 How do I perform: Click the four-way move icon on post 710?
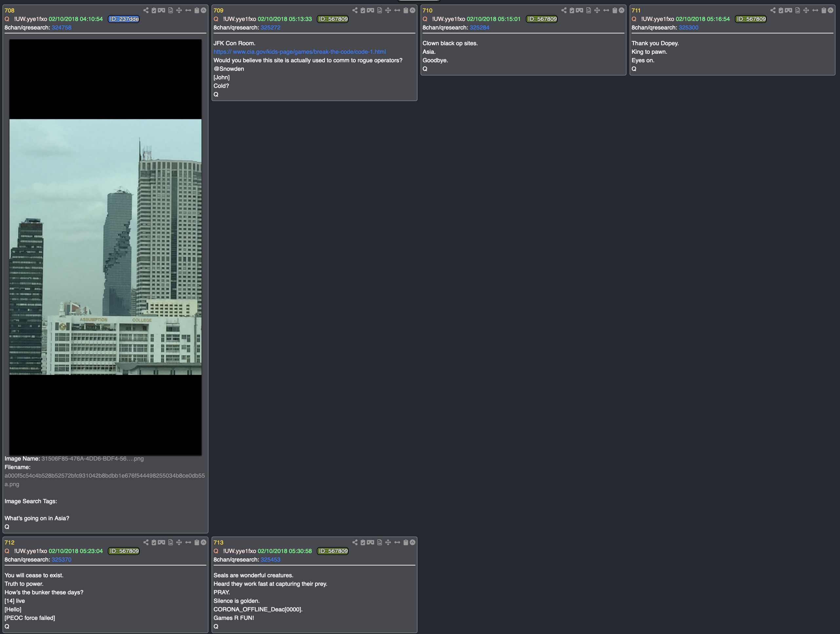[597, 10]
